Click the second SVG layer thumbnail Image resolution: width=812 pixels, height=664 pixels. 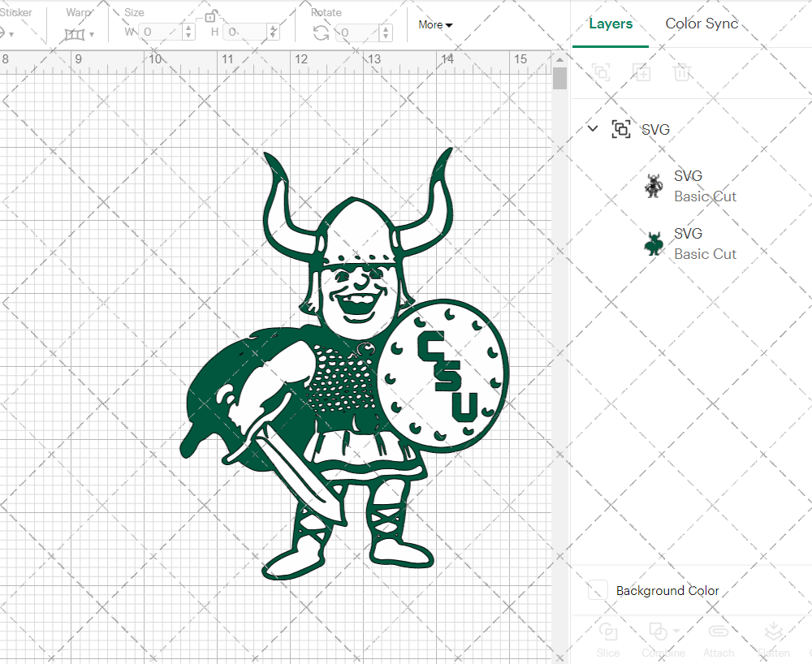653,243
